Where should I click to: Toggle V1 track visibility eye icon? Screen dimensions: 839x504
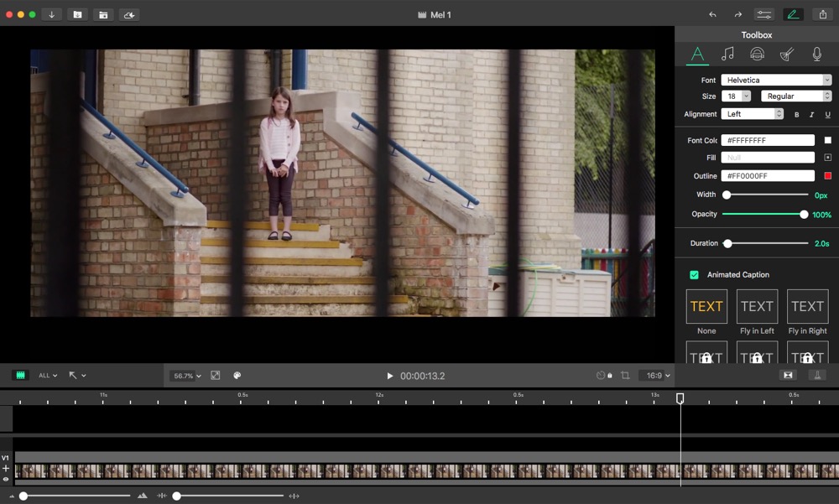(6, 479)
